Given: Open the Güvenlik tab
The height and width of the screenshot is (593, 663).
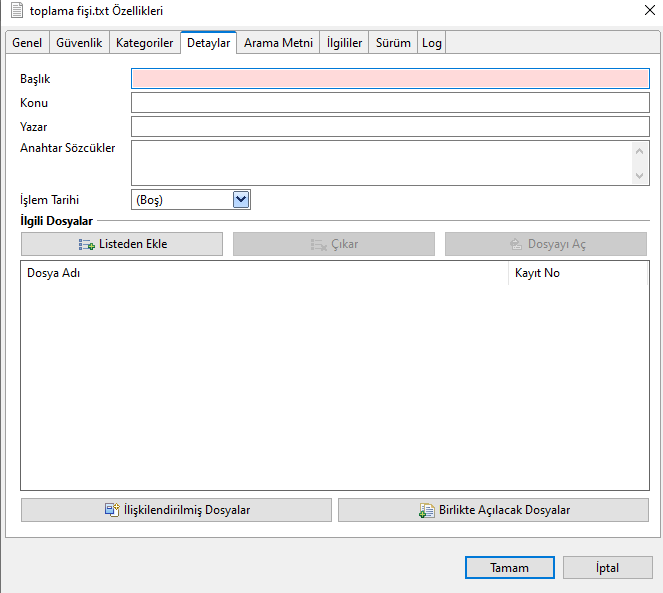Looking at the screenshot, I should [x=79, y=43].
